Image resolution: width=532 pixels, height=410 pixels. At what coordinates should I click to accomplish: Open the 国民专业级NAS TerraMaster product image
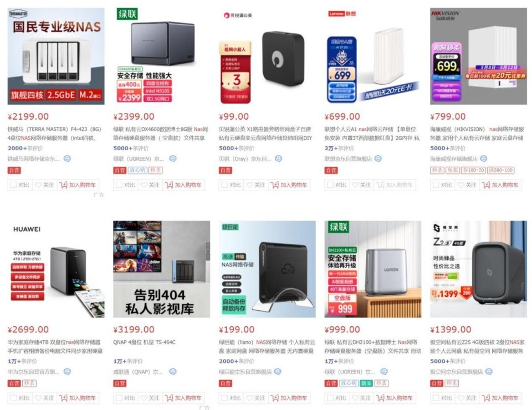(56, 56)
